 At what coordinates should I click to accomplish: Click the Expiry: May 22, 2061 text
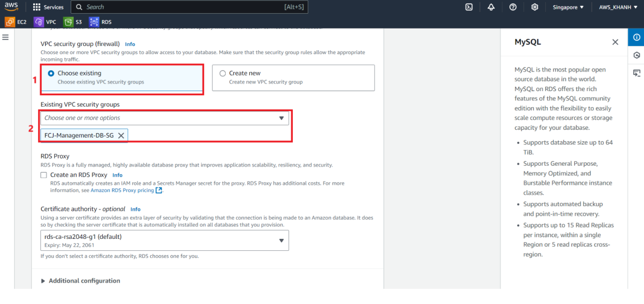69,245
